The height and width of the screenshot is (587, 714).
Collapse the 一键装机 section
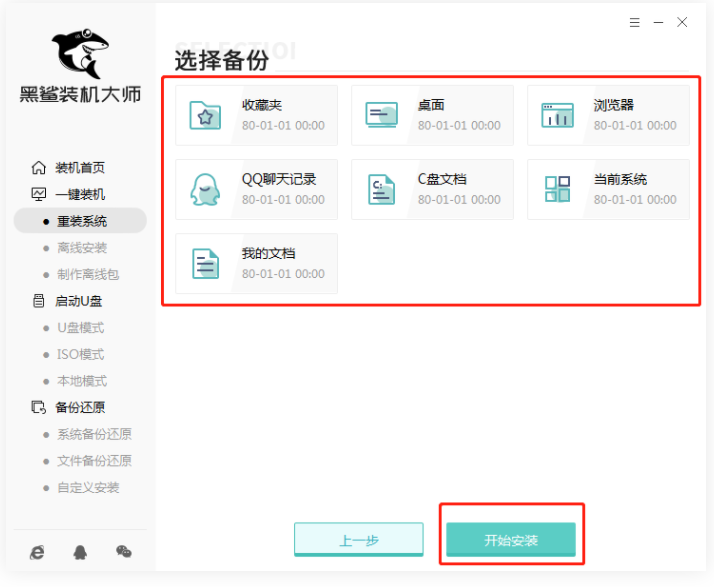79,194
